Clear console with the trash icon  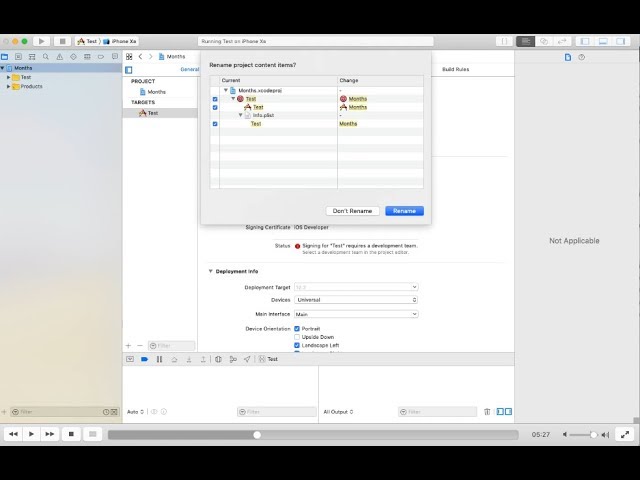point(487,412)
